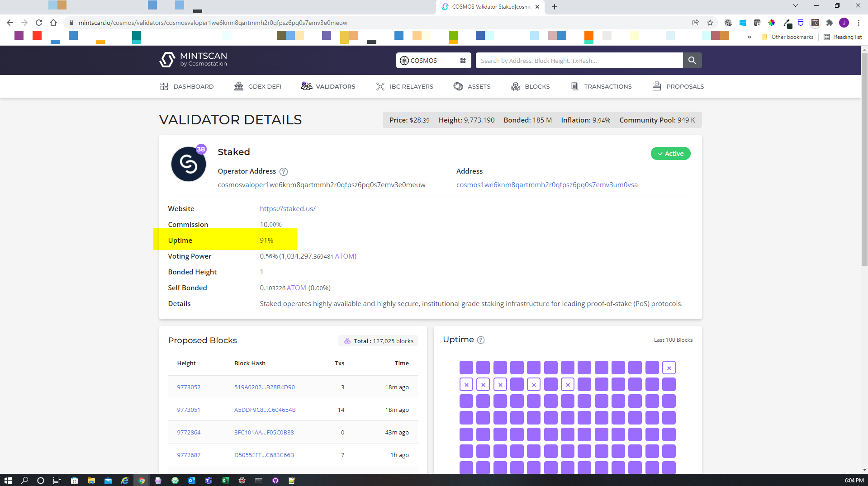
Task: Open the Reading list
Action: click(843, 37)
